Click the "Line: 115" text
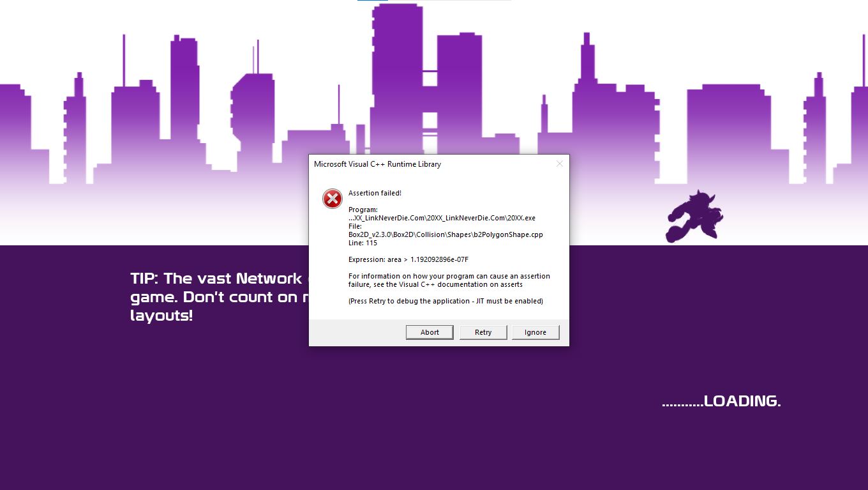The width and height of the screenshot is (868, 490). [x=363, y=243]
